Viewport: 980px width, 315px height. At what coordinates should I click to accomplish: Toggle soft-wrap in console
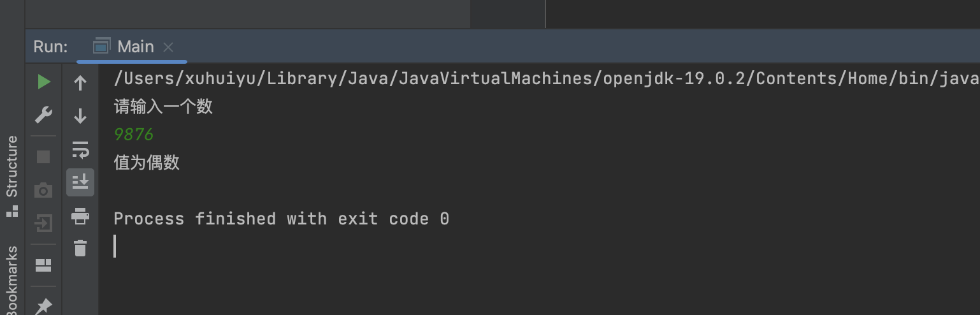(80, 150)
